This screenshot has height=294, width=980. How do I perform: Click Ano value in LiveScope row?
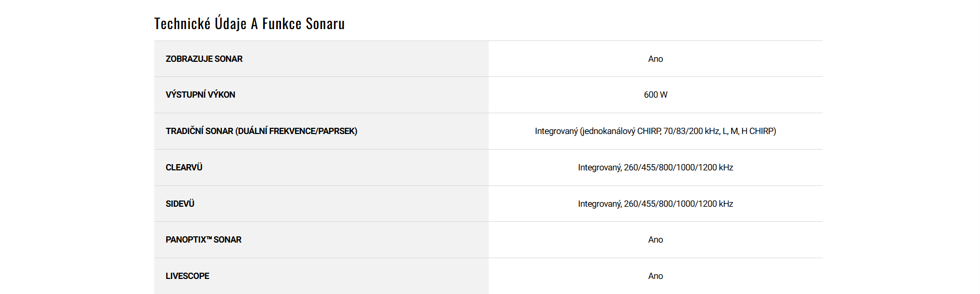point(655,276)
